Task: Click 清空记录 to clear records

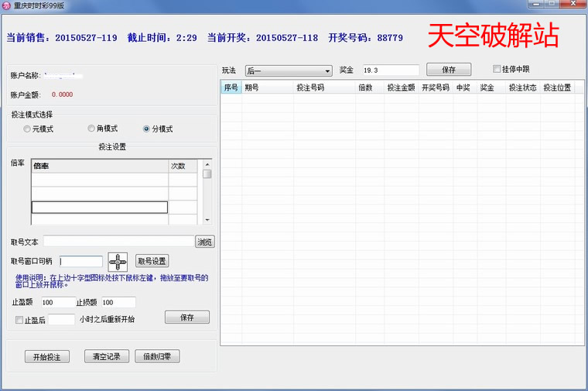Action: pos(107,357)
